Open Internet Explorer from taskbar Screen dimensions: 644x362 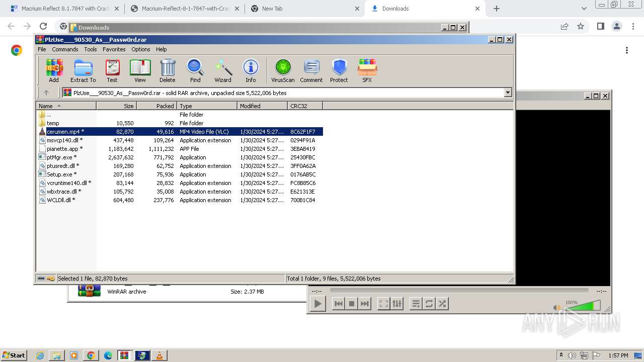pos(40,355)
